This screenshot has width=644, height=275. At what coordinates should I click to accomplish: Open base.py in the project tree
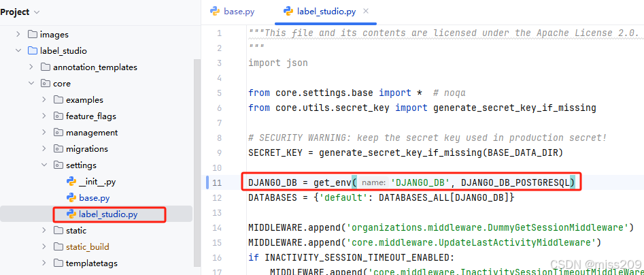pos(95,197)
